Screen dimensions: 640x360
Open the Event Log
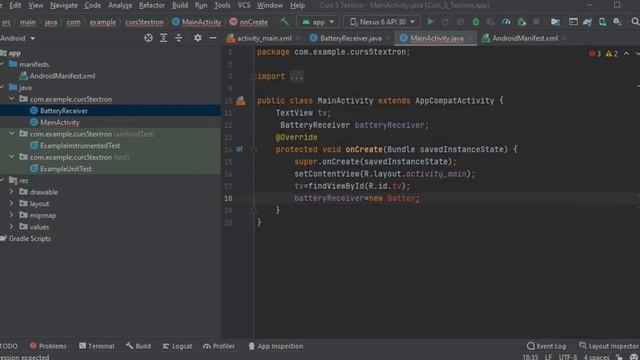tap(547, 346)
